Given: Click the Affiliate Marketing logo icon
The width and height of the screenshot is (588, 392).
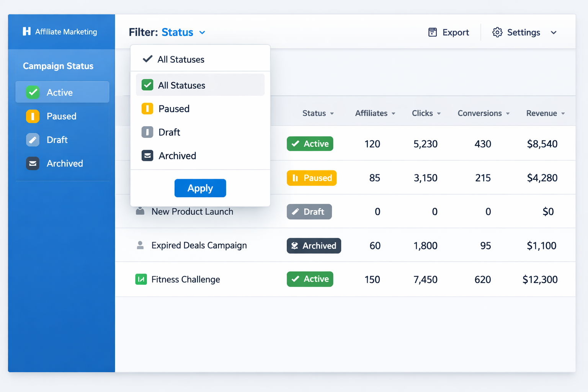Looking at the screenshot, I should point(26,31).
